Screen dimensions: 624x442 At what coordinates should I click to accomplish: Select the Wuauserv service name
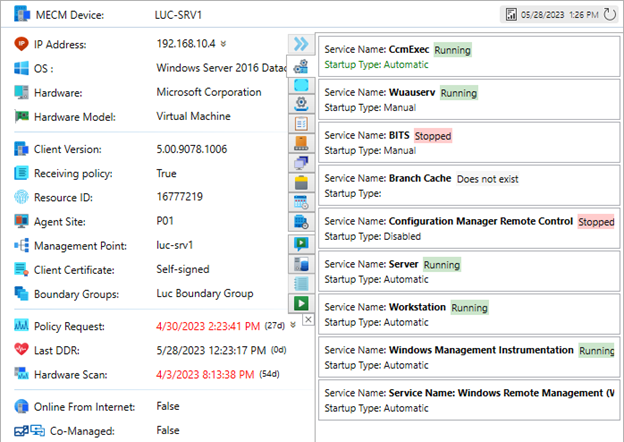[412, 92]
